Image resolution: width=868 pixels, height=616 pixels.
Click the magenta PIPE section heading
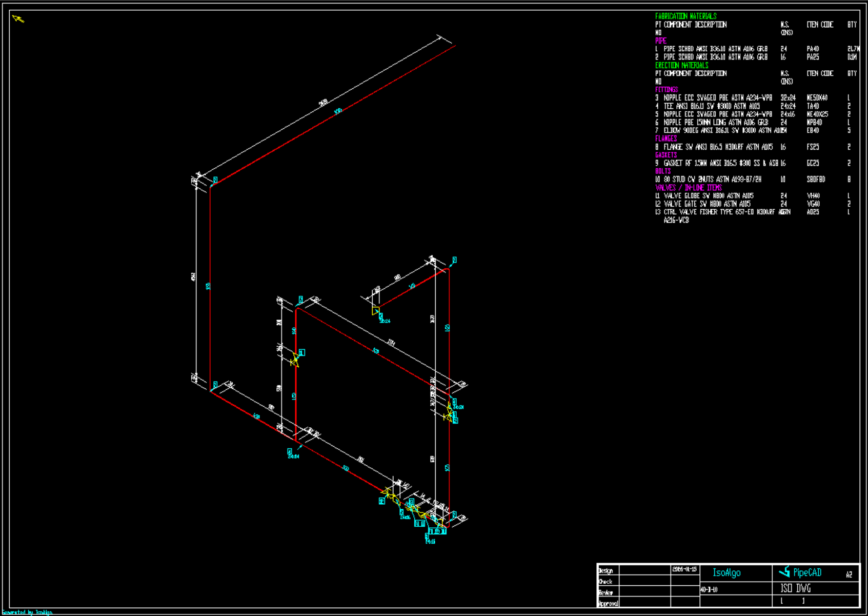(660, 41)
